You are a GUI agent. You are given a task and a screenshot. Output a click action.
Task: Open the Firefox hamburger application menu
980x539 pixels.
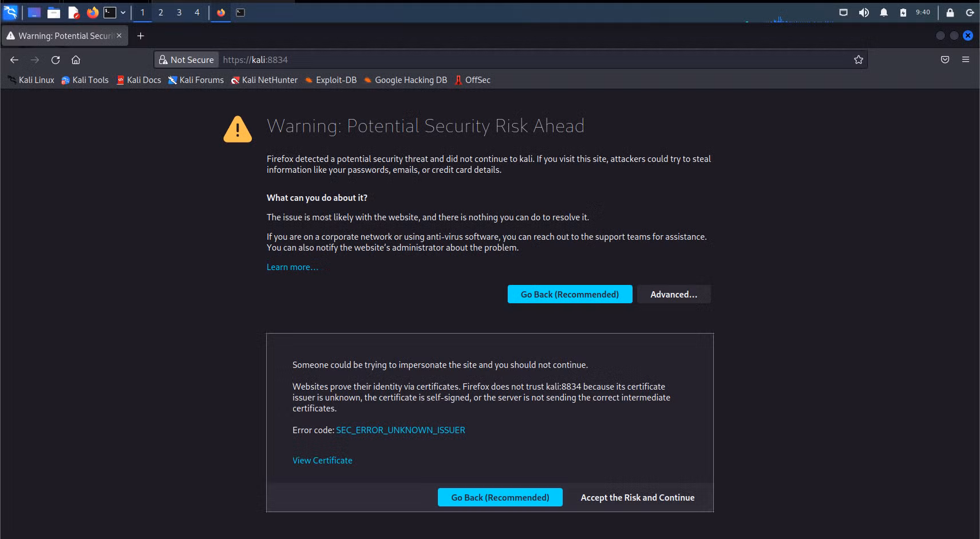(966, 60)
